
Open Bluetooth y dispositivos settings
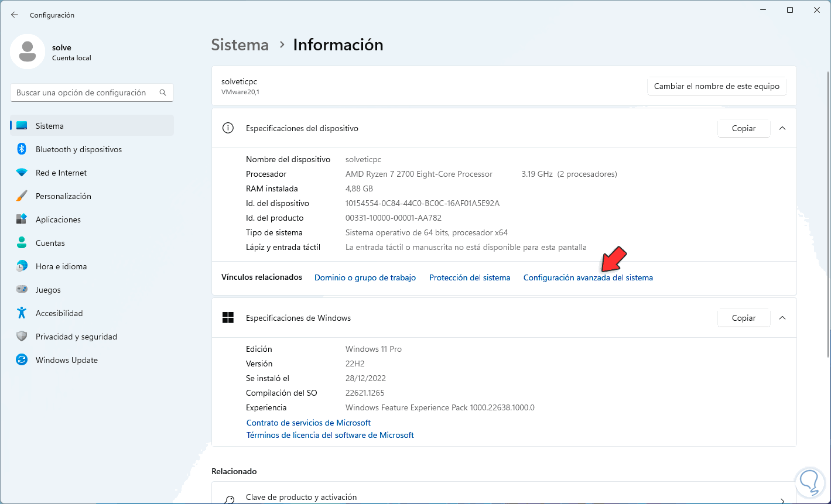[x=78, y=149]
